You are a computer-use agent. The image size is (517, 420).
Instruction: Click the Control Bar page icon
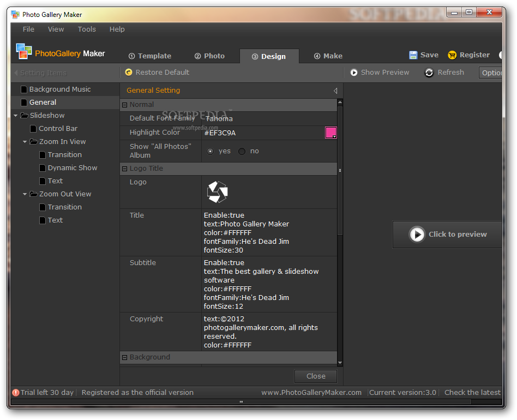click(x=33, y=129)
